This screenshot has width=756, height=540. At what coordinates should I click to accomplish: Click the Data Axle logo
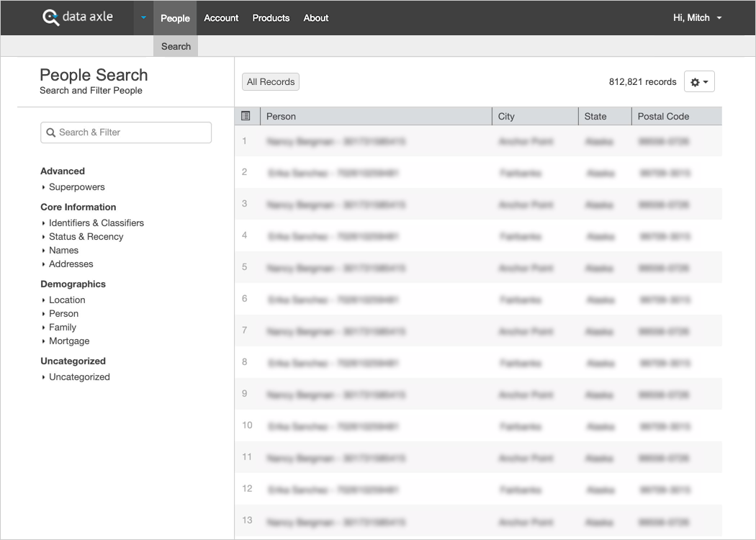tap(78, 17)
